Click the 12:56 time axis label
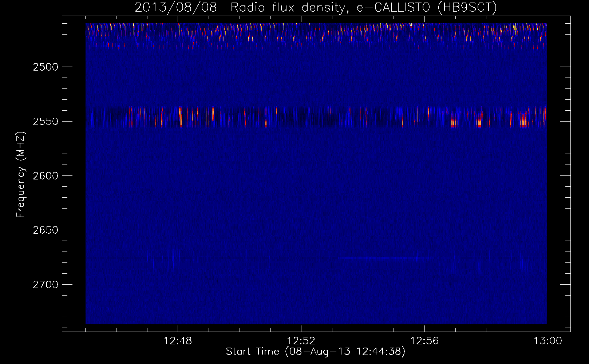 [x=424, y=341]
